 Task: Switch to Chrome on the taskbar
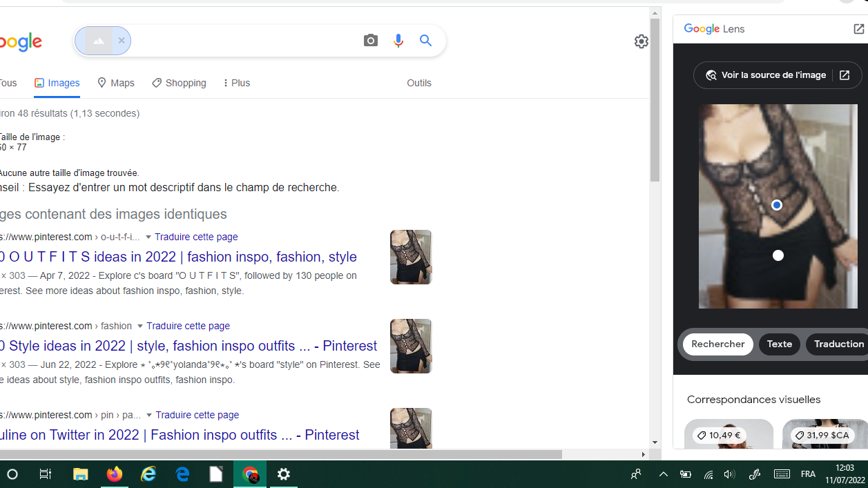click(x=250, y=474)
